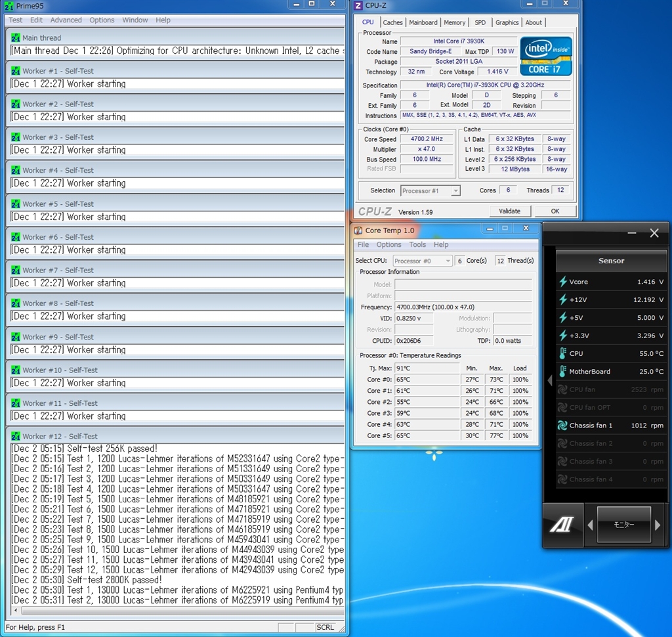Switch to the Memory tab in CPU-Z

tap(454, 22)
